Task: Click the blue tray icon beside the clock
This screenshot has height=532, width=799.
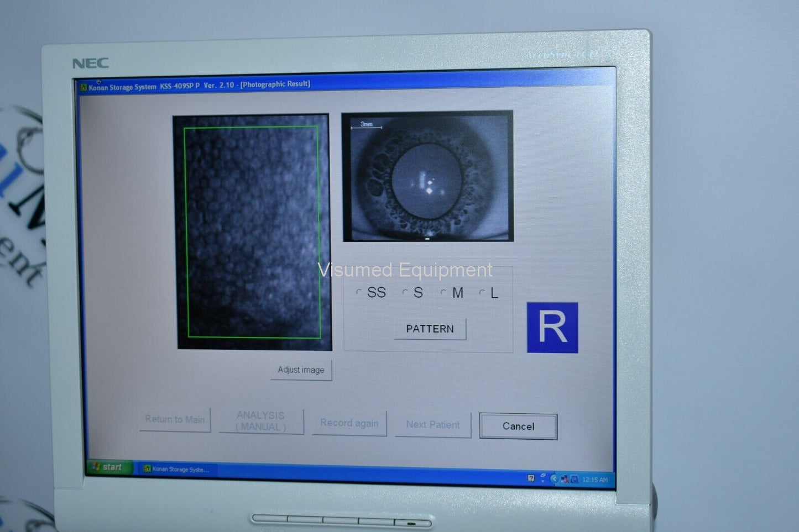Action: coord(575,479)
